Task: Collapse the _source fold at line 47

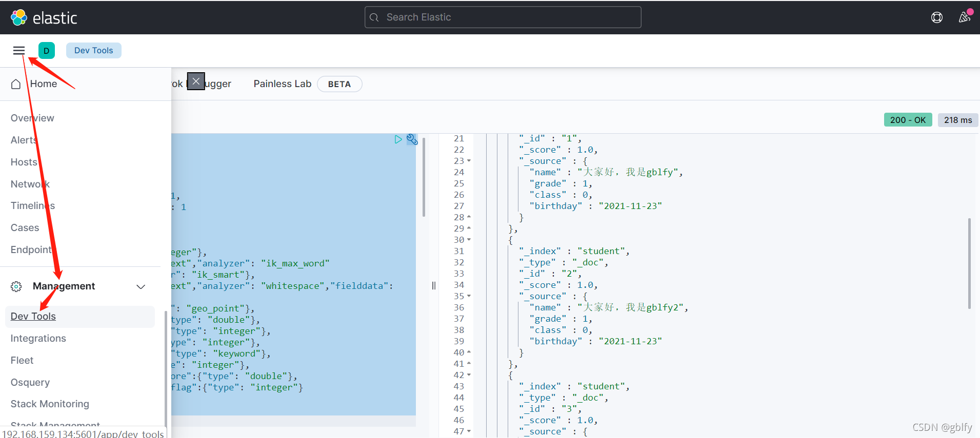Action: 469,431
